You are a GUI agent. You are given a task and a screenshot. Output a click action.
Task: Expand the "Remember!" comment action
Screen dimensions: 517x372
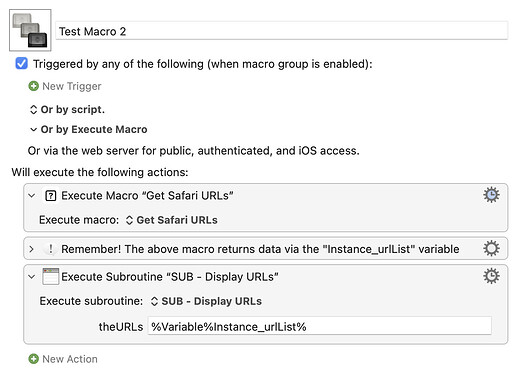pos(31,249)
